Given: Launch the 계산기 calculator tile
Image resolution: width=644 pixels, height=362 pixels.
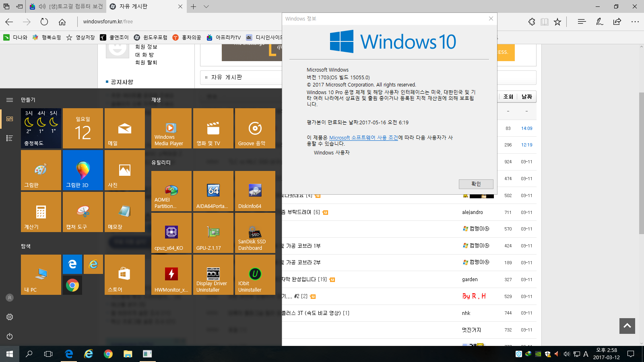Looking at the screenshot, I should tap(41, 212).
